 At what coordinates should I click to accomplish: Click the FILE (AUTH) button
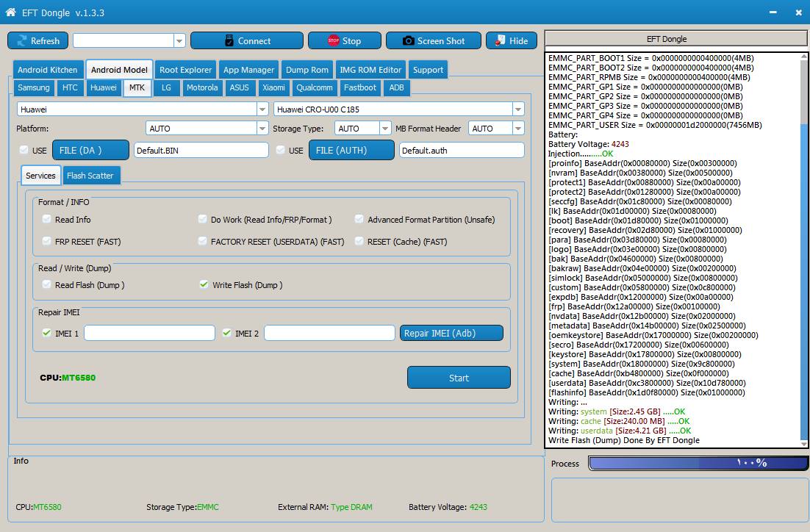point(352,151)
